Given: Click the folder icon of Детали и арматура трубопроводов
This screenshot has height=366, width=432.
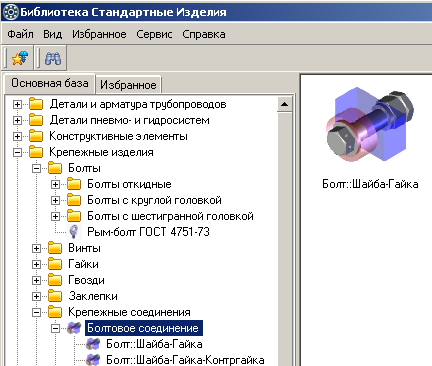Looking at the screenshot, I should coord(36,104).
